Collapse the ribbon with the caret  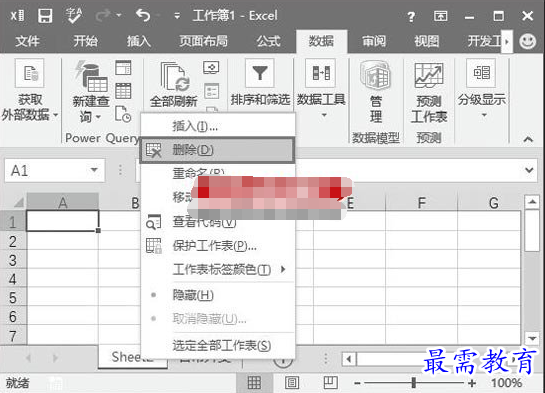click(528, 139)
